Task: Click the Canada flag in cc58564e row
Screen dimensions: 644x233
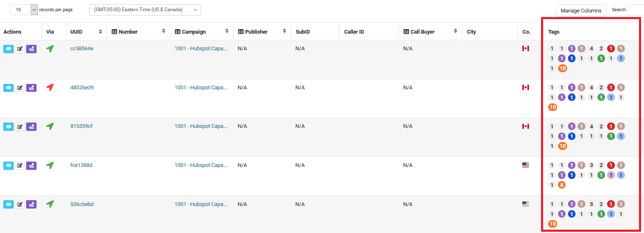Action: [x=526, y=49]
